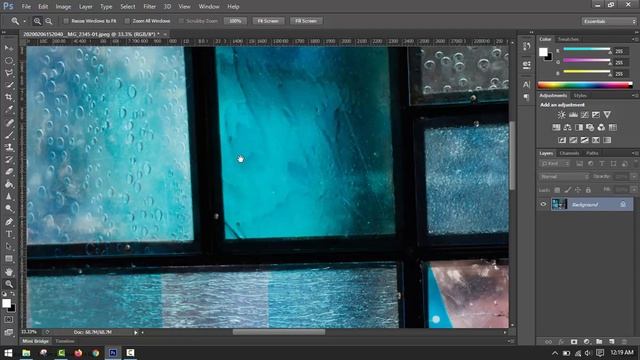Toggle lock transparent pixels

pyautogui.click(x=557, y=190)
